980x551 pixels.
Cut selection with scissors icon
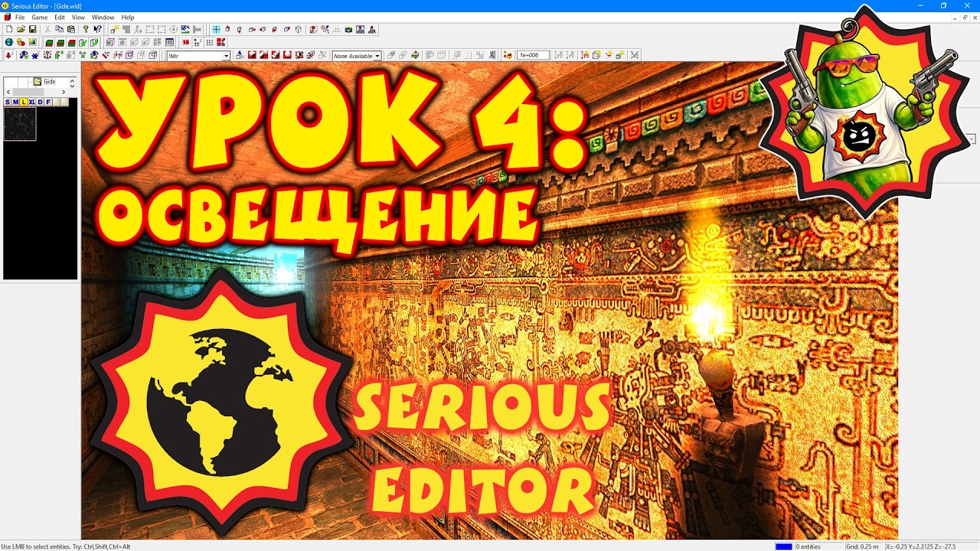click(47, 29)
